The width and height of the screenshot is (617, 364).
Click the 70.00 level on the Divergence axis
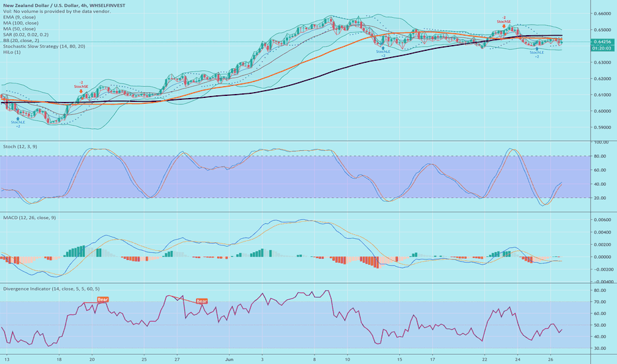600,302
